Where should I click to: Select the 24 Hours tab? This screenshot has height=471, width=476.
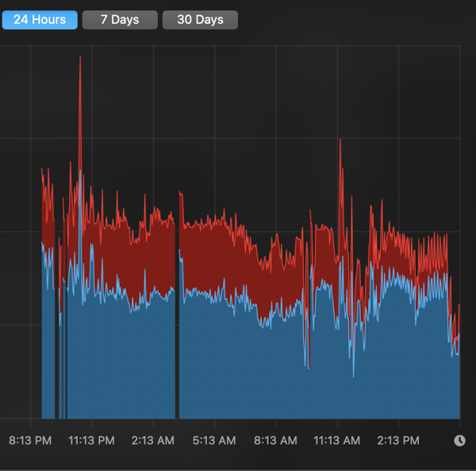coord(40,20)
